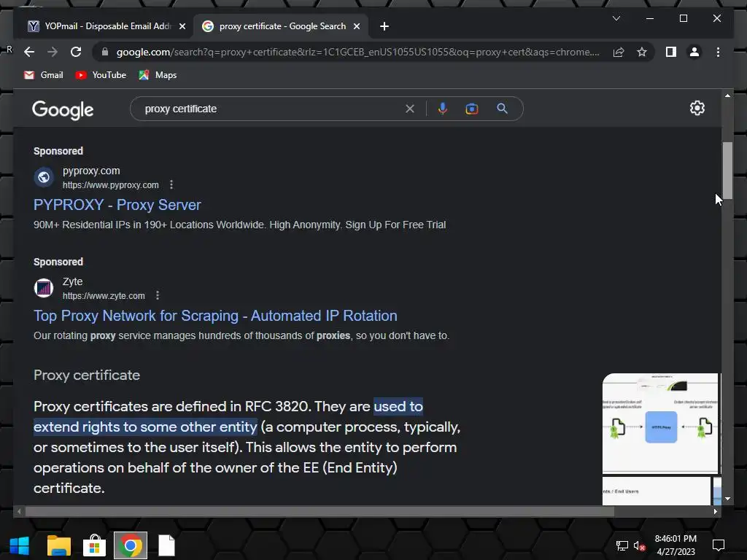Screen dimensions: 747x560
Task: Select the proxy certificate Google Search tab
Action: click(x=282, y=26)
